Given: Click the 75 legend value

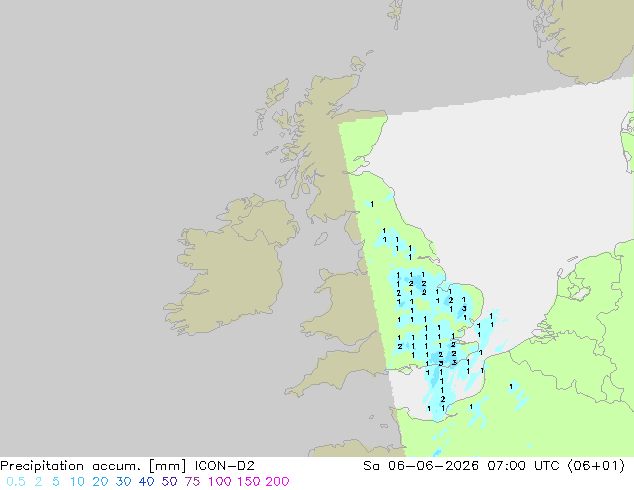Looking at the screenshot, I should tap(192, 482).
